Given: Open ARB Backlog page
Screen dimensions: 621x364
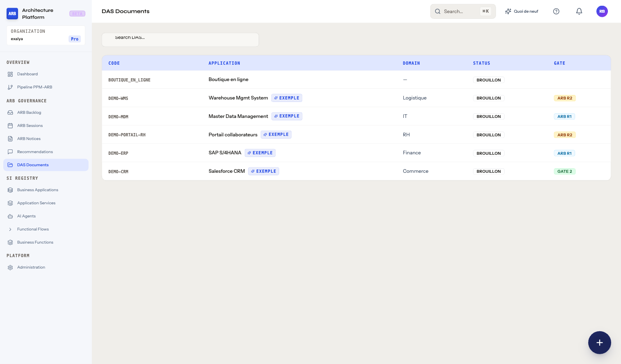Looking at the screenshot, I should pos(46,113).
